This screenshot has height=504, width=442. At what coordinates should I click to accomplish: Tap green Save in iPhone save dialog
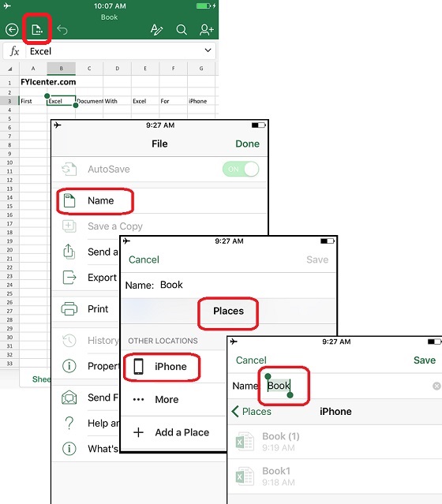point(425,360)
